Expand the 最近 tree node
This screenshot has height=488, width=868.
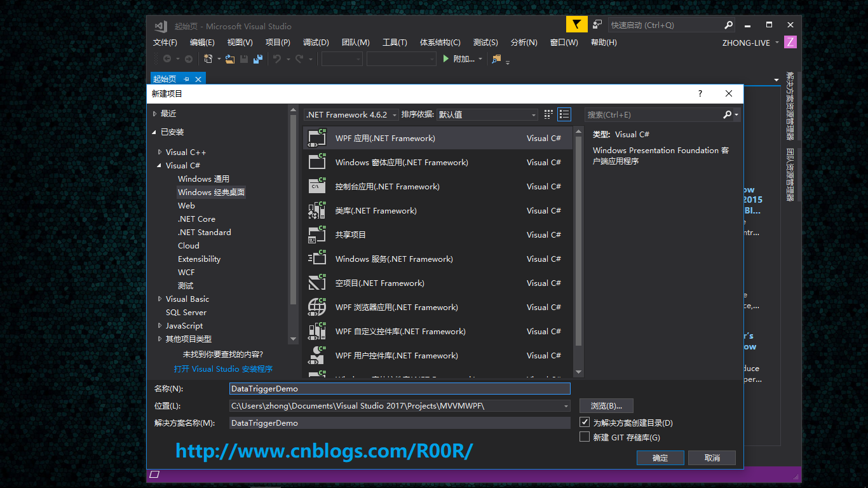pyautogui.click(x=154, y=113)
